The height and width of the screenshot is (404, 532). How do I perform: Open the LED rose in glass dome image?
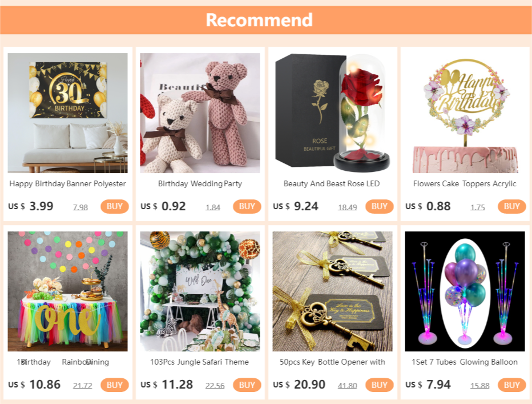coord(332,113)
